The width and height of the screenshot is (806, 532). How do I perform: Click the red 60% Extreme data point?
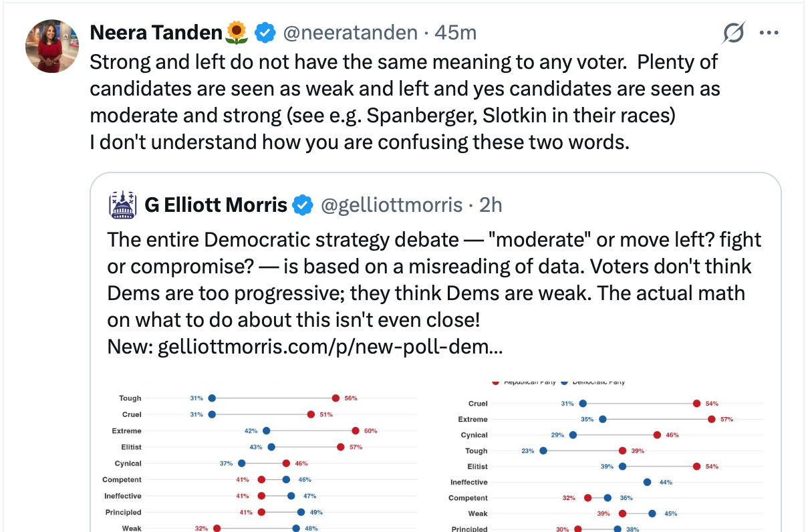click(x=356, y=431)
